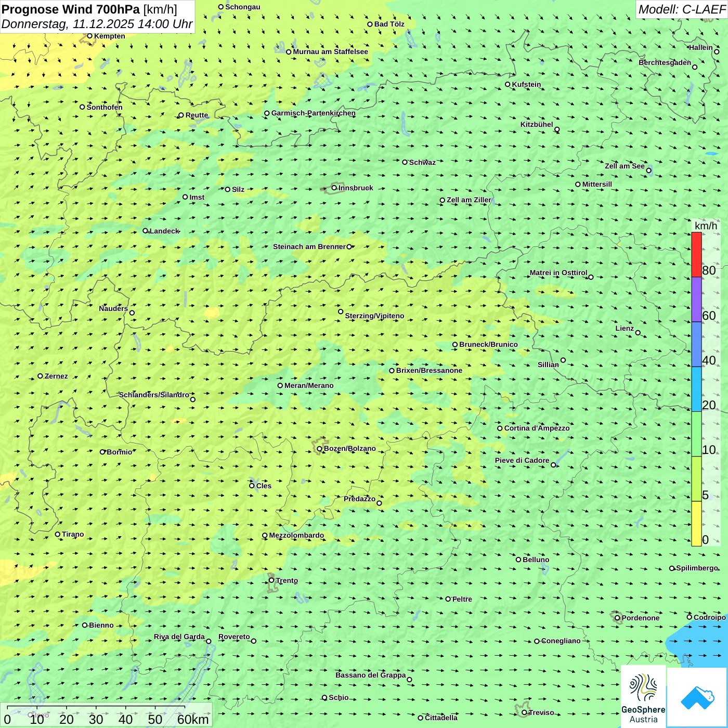Pick the dark blue 40–60 legend segment
728x728 pixels.
[x=696, y=344]
